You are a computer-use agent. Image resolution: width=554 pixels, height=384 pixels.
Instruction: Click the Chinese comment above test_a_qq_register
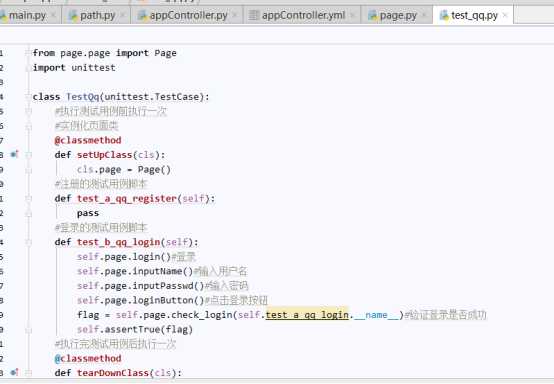point(101,184)
